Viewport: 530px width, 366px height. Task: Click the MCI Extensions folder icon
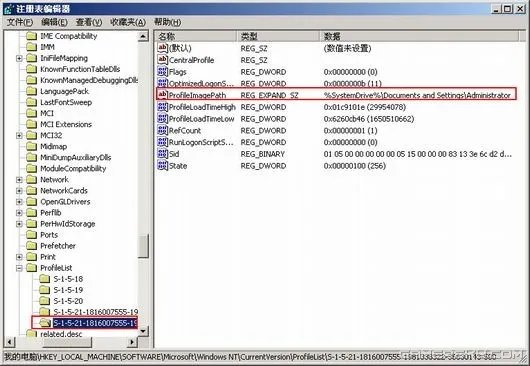(31, 124)
